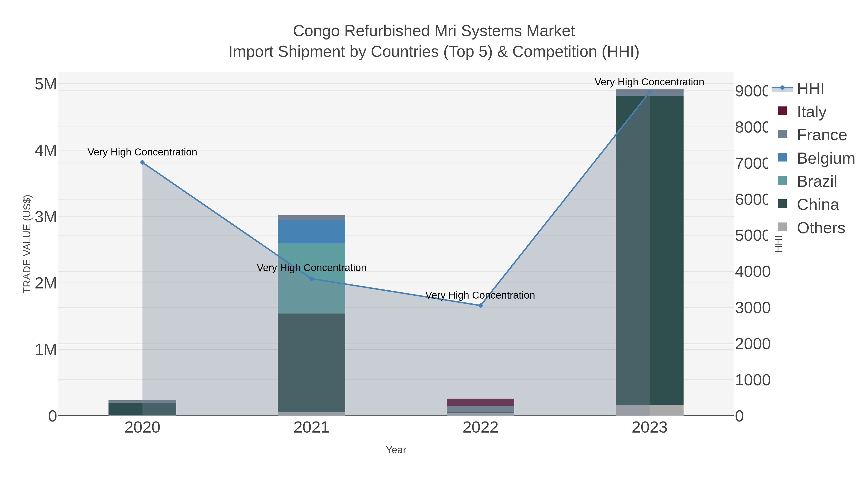Click the subtitle 'Import Shipment by Countries (Top 5)'
Viewport: 868px width, 488px height.
click(x=360, y=52)
